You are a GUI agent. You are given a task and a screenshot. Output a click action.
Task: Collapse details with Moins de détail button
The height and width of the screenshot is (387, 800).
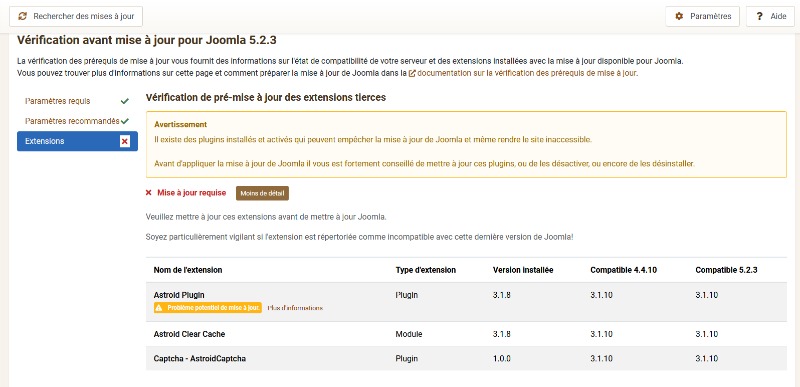click(262, 193)
